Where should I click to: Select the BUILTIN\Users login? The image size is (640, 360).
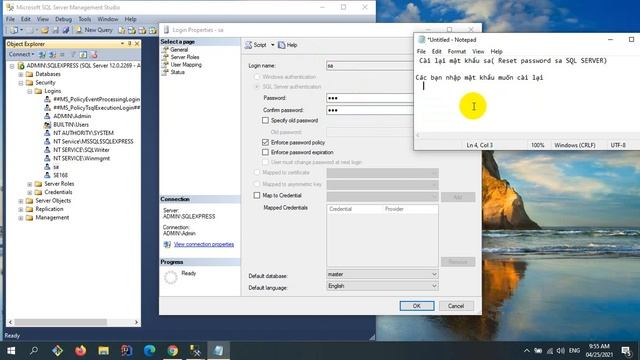(x=71, y=124)
